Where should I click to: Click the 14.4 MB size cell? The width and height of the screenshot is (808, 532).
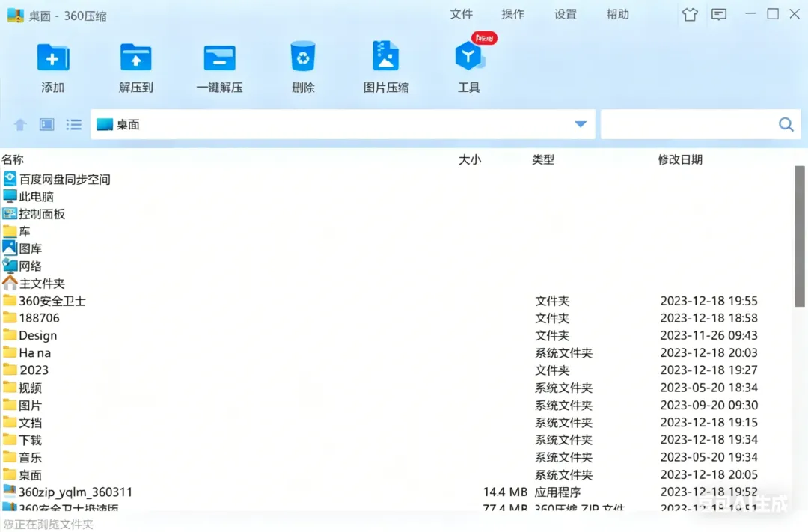(x=505, y=492)
